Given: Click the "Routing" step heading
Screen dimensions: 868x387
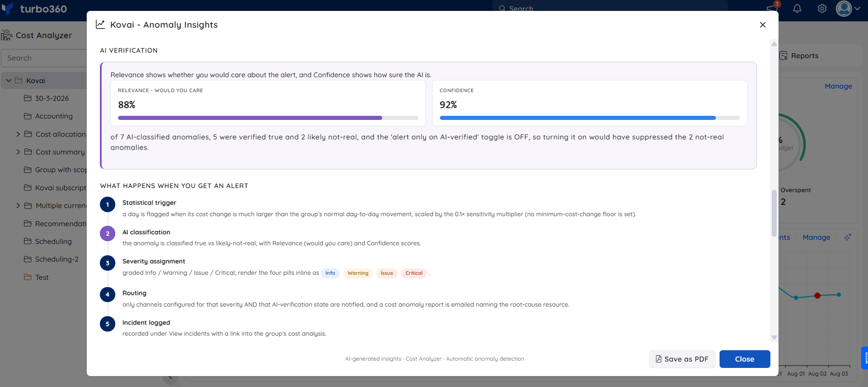Looking at the screenshot, I should coord(134,293).
